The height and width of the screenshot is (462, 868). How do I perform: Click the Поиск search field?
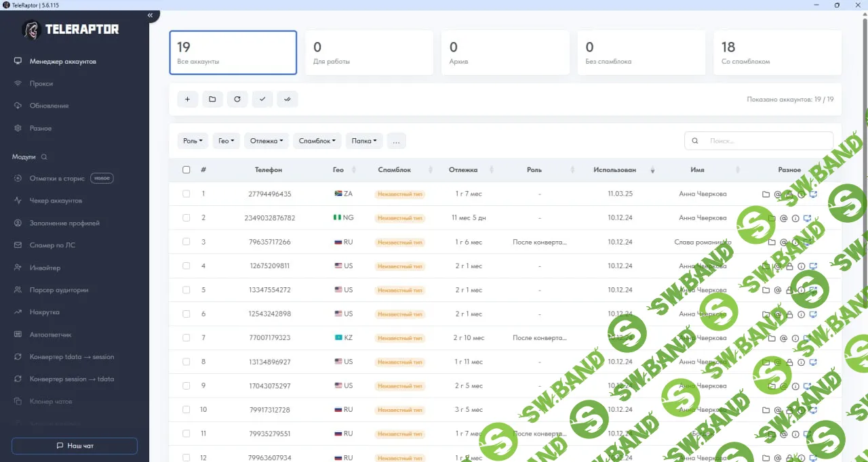766,141
